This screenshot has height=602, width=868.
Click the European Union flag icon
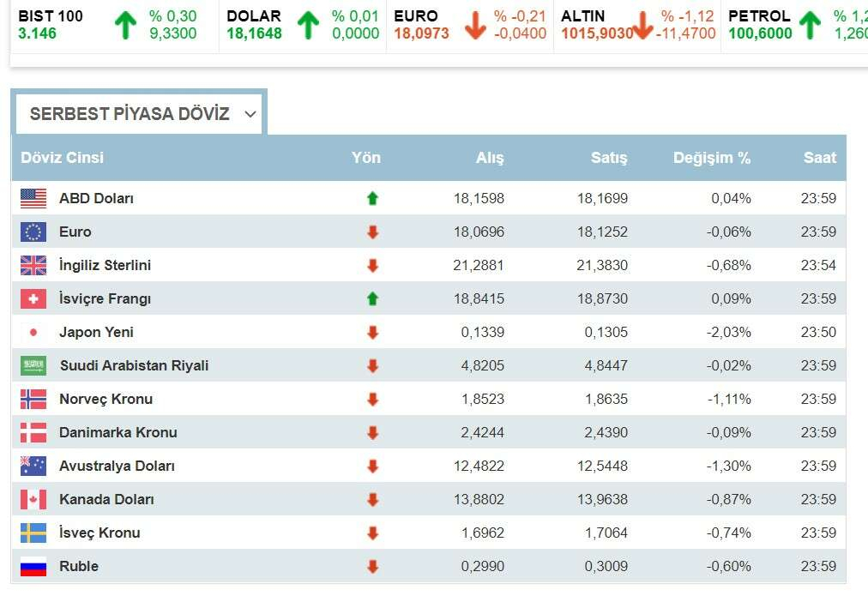[x=33, y=232]
